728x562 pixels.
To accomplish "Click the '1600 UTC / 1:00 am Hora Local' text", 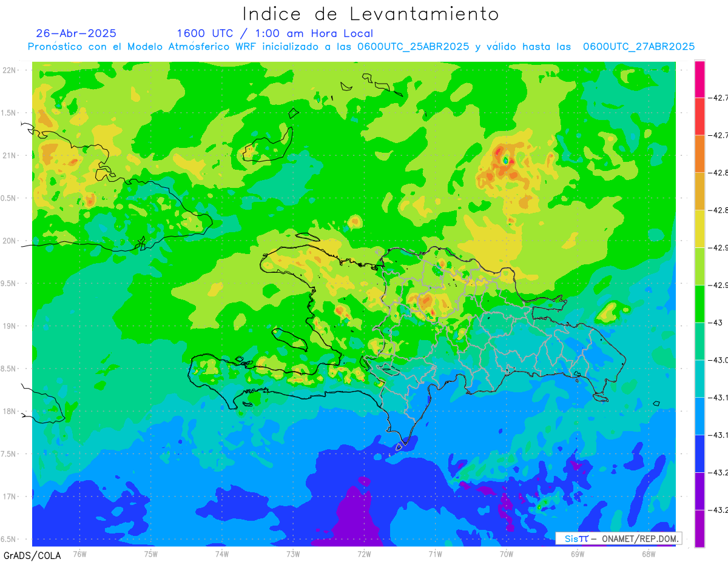I will (x=275, y=33).
